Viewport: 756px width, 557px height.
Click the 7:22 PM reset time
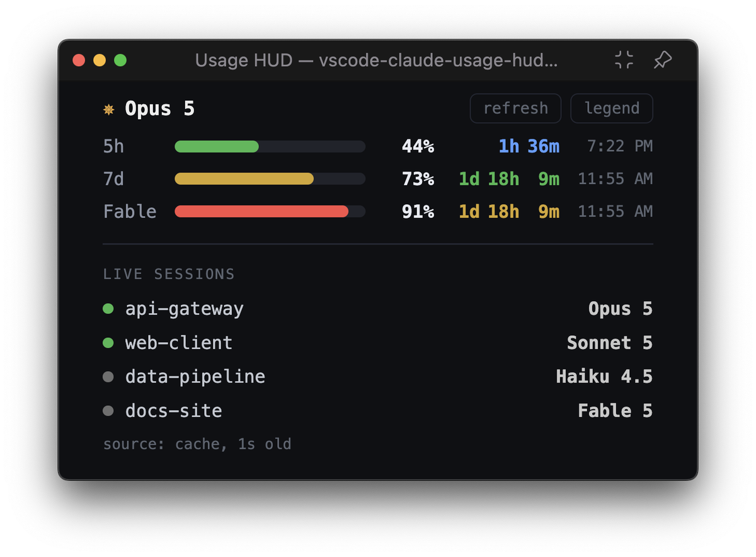620,147
